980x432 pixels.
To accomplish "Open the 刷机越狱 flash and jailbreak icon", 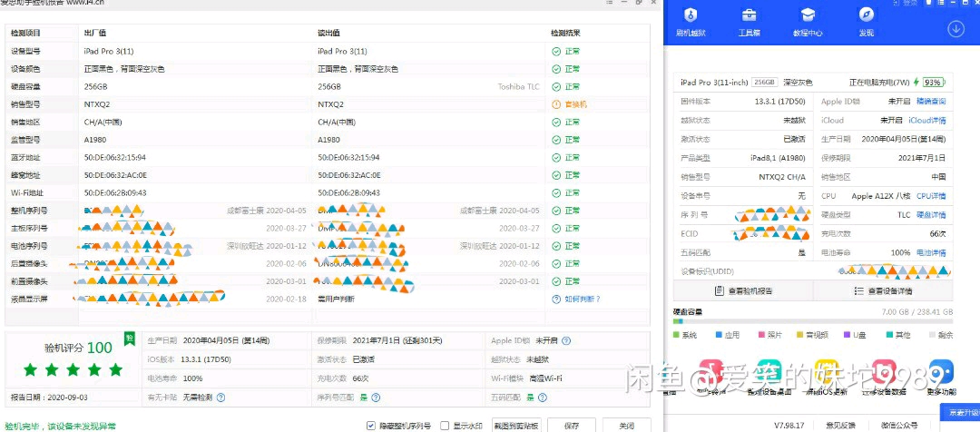I will coord(691,15).
